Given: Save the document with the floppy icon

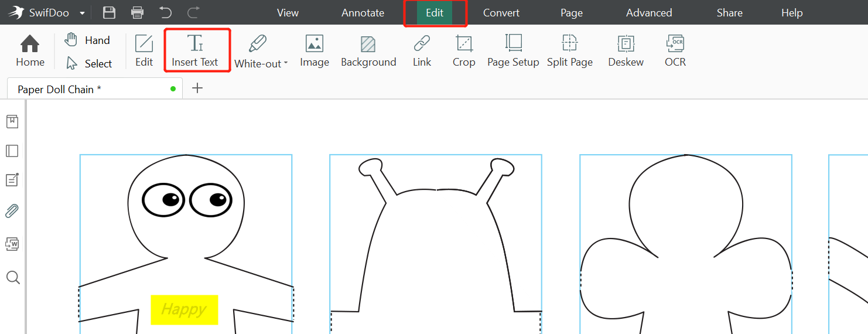Looking at the screenshot, I should (x=109, y=12).
